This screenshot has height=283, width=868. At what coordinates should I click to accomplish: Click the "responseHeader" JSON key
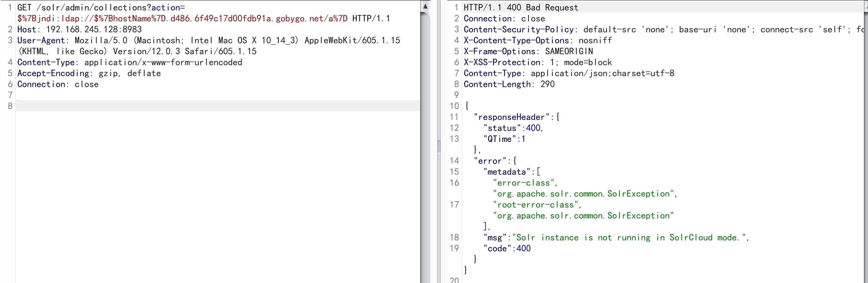(511, 117)
